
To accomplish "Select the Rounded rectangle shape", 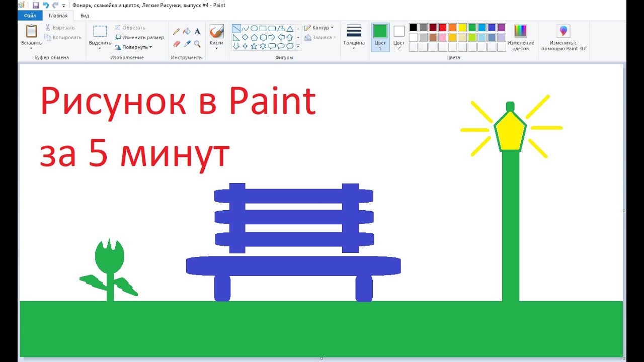I will (272, 28).
